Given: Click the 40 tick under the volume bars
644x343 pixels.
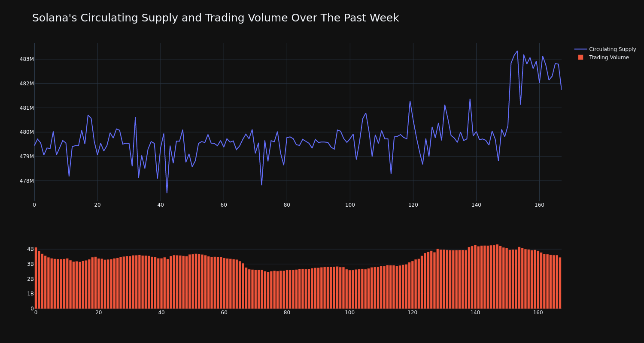Looking at the screenshot, I should click(x=161, y=313).
